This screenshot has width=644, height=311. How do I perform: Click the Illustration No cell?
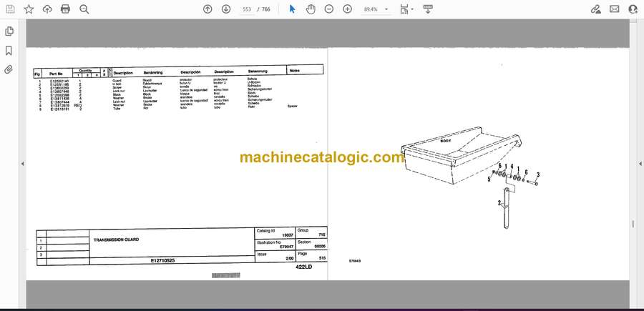click(275, 245)
